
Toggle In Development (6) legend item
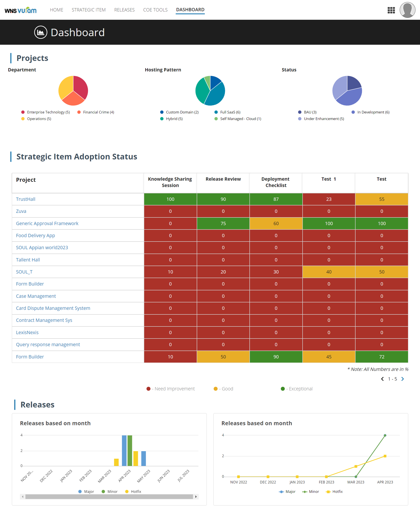coord(370,112)
